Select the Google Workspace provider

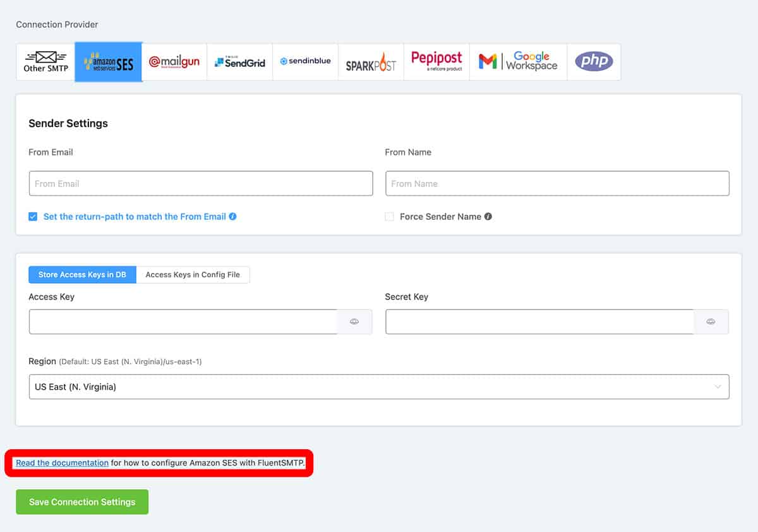pyautogui.click(x=518, y=62)
